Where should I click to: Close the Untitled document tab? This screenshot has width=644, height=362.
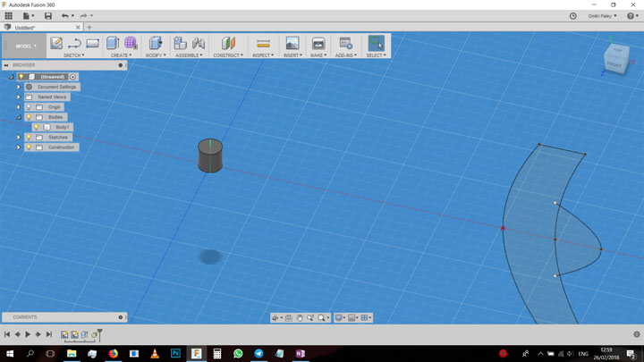click(x=78, y=28)
